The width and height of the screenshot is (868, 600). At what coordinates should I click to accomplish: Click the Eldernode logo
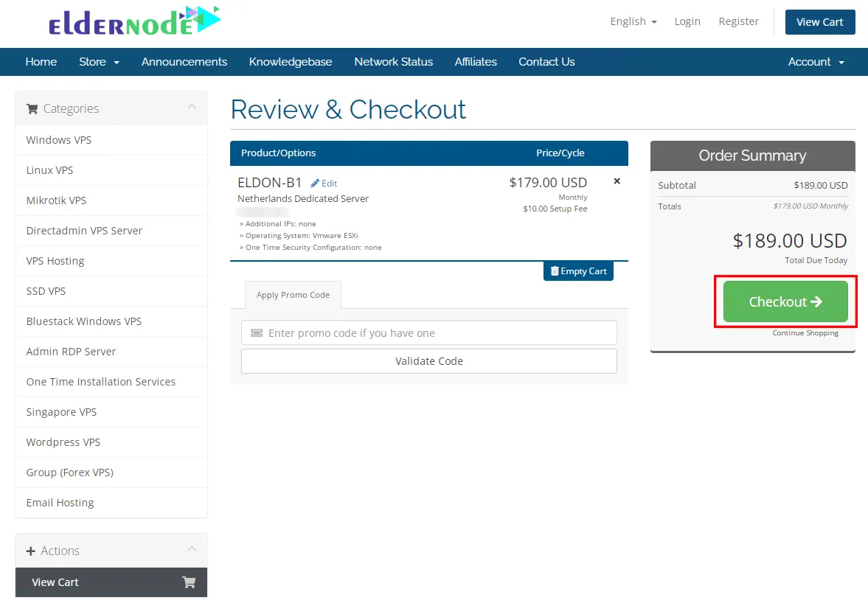134,21
